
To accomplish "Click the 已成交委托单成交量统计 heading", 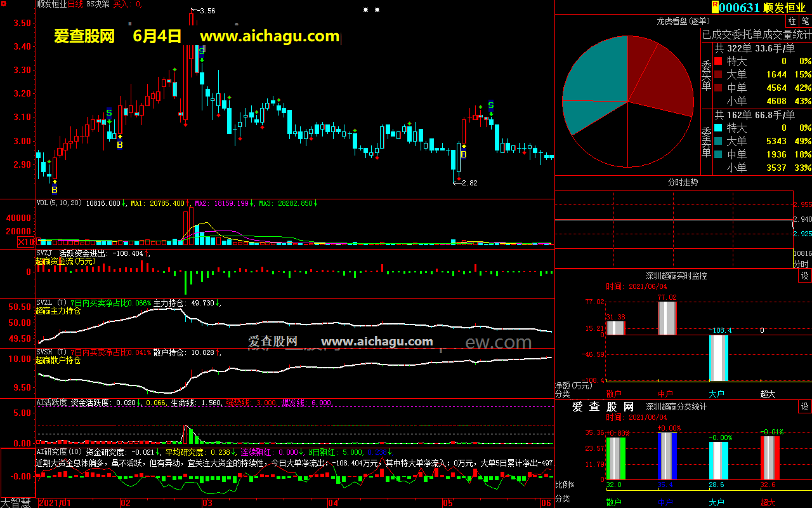I will point(756,34).
